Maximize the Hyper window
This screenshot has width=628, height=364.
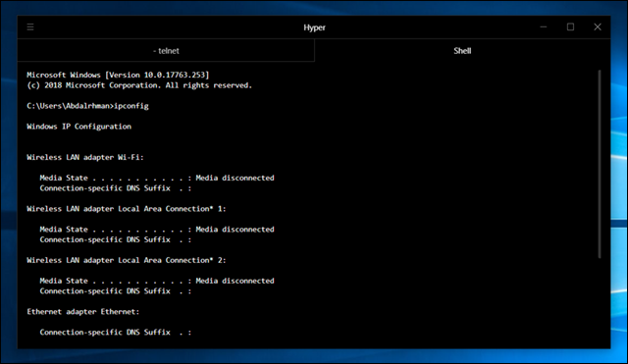pos(570,26)
